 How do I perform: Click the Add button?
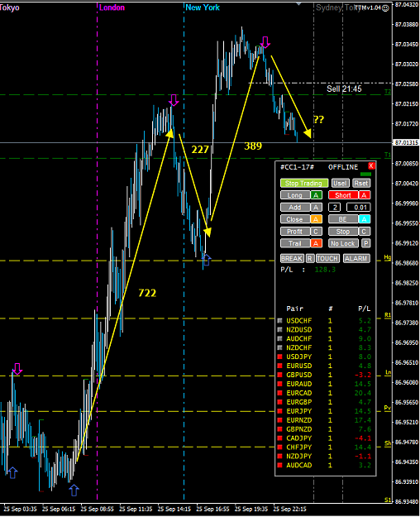click(x=294, y=208)
